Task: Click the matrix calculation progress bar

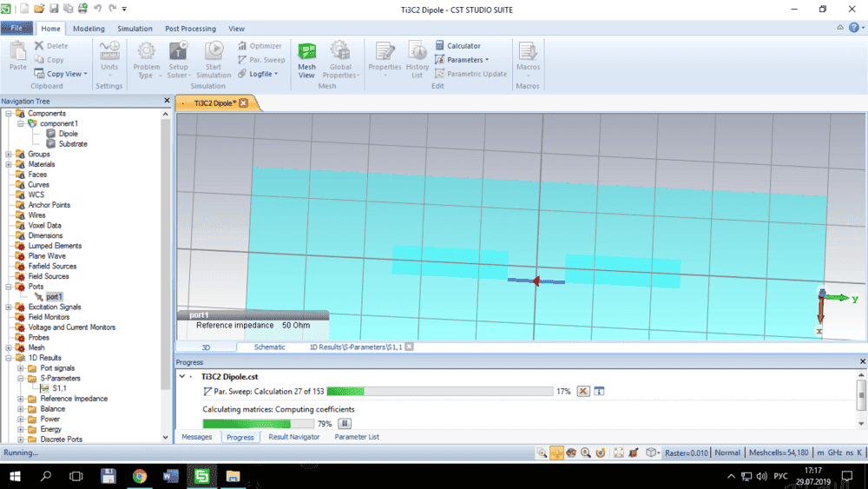Action: [258, 424]
